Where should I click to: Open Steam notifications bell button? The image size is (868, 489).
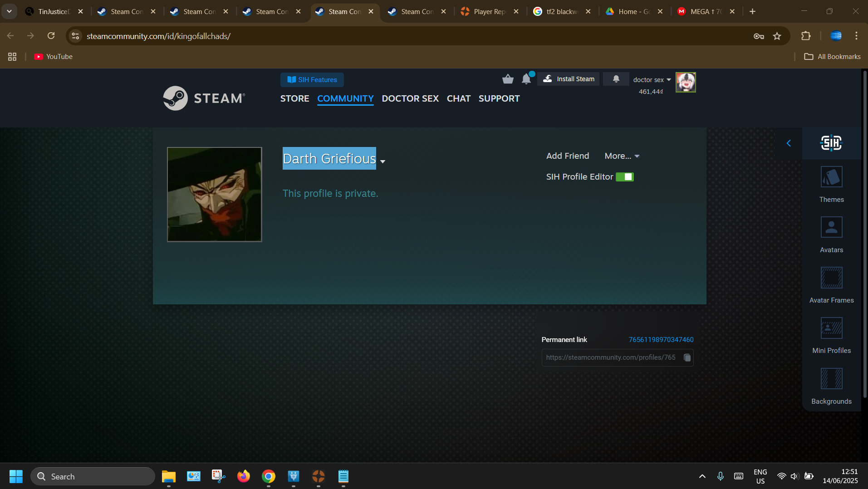pos(616,79)
